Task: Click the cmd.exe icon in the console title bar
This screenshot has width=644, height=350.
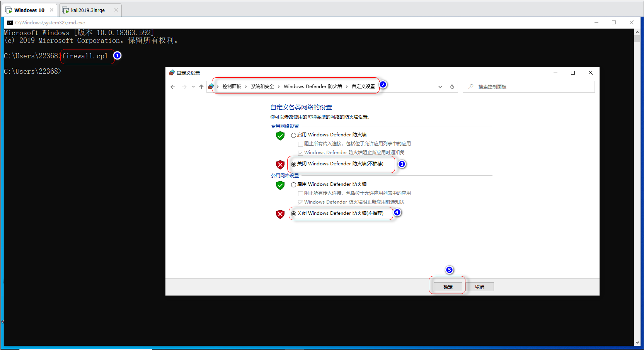Action: (x=10, y=22)
